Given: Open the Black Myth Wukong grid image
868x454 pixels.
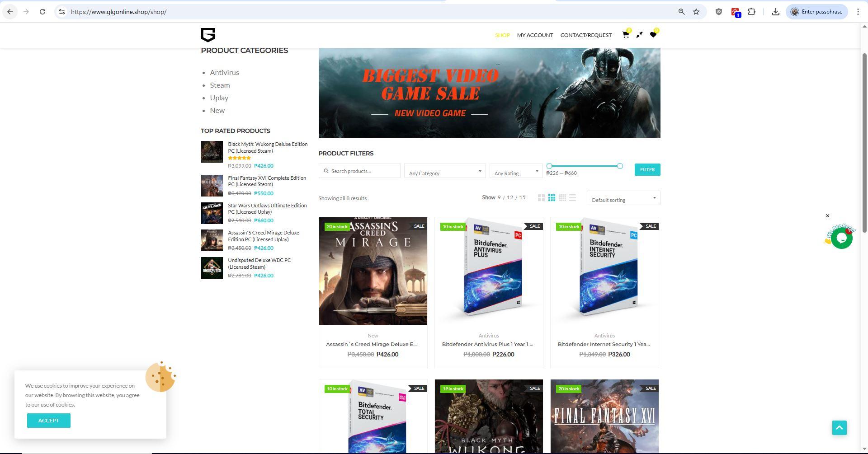Looking at the screenshot, I should [x=489, y=417].
